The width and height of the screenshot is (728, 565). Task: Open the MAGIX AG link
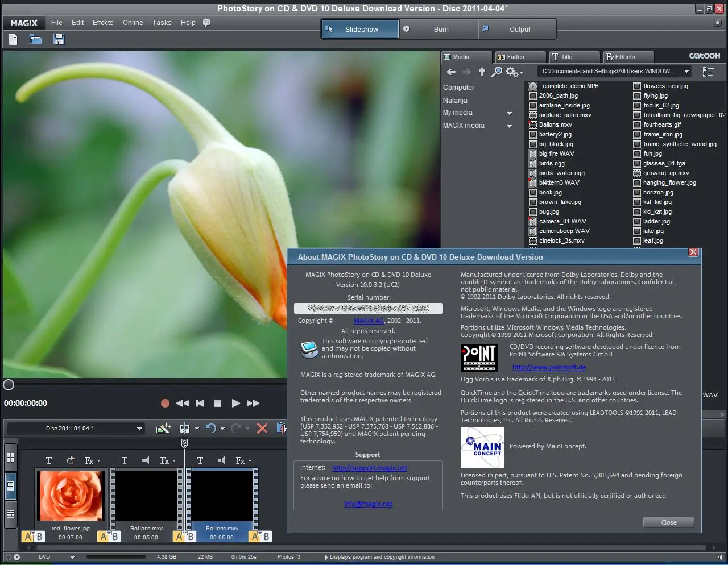coord(369,321)
